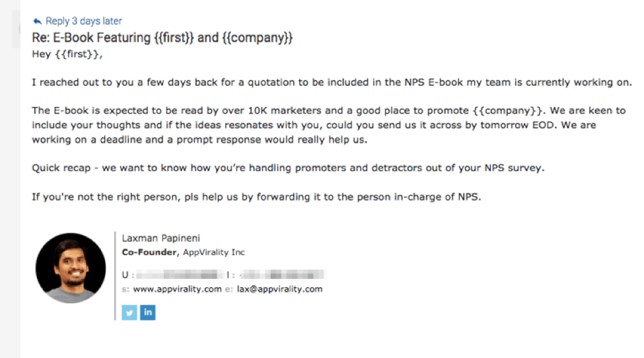Click the AppVirality Inc company name

pyautogui.click(x=214, y=252)
